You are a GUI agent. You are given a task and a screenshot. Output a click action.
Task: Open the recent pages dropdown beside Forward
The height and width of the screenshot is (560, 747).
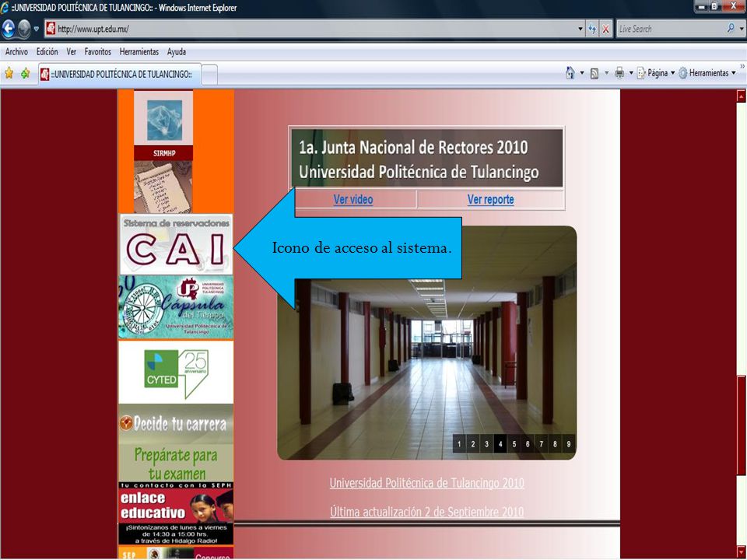tap(37, 29)
